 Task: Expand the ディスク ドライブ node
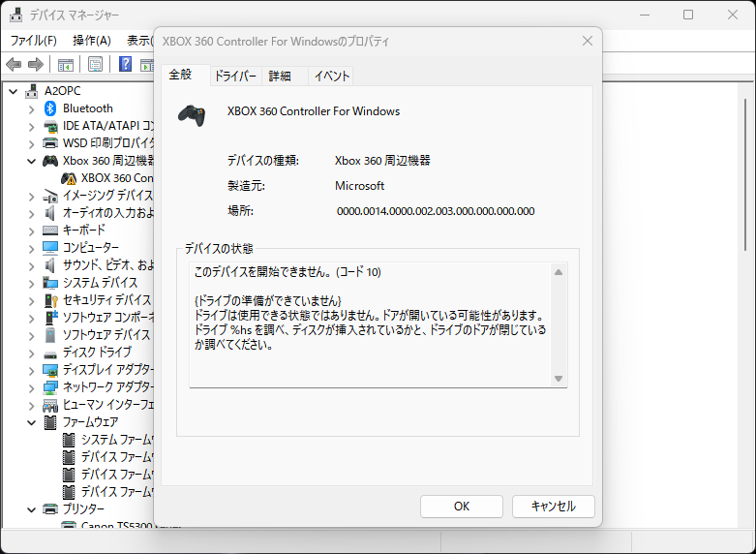(x=32, y=354)
